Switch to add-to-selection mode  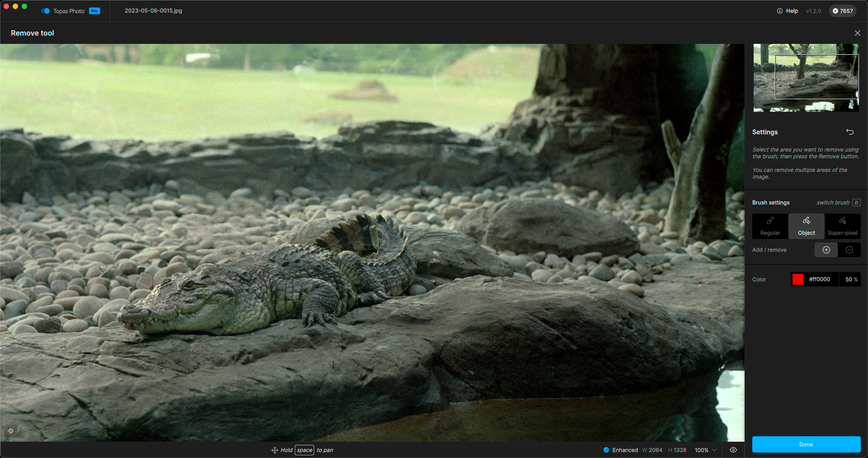[x=826, y=250]
